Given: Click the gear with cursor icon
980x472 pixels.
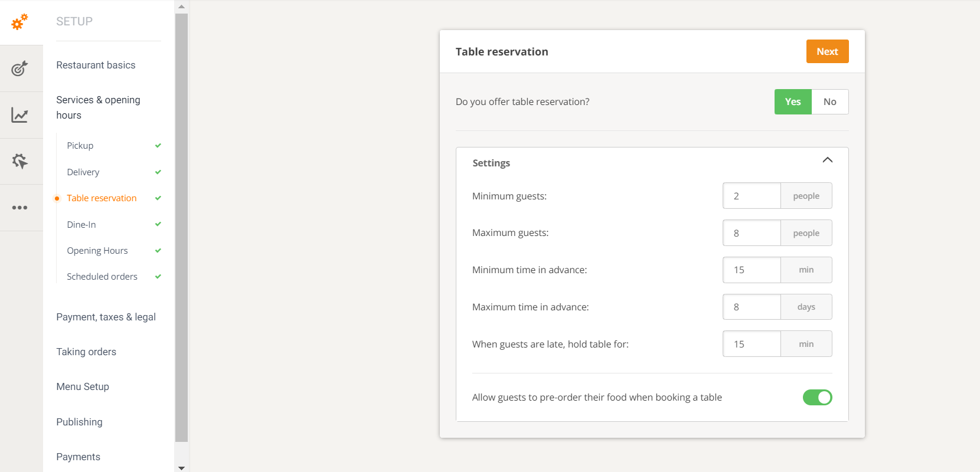Looking at the screenshot, I should click(x=20, y=161).
